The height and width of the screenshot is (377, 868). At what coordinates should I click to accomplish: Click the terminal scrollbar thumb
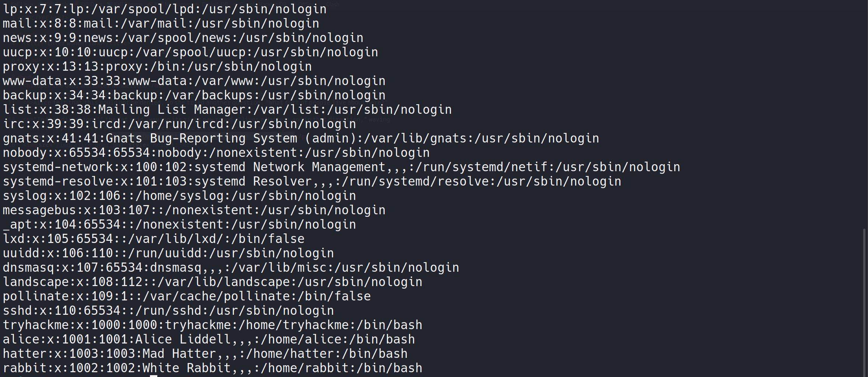[x=864, y=302]
